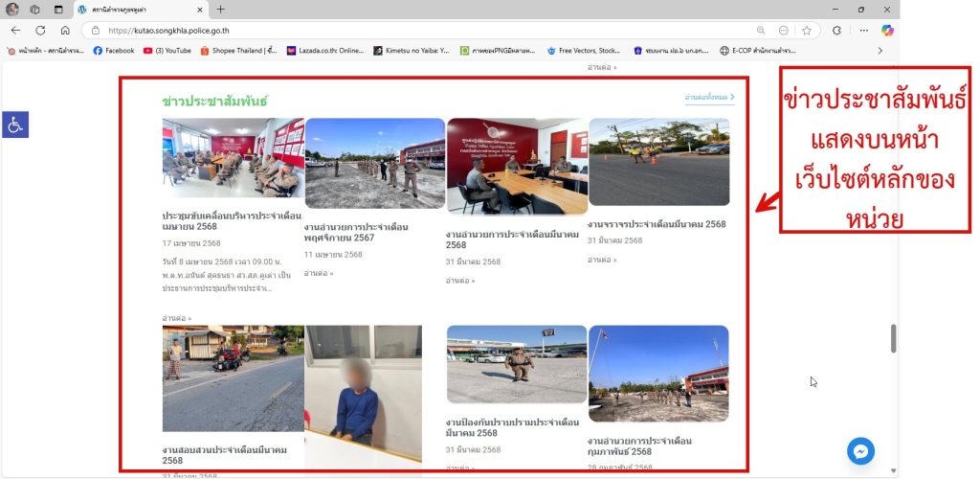
Task: Open browser settings three-dots menu
Action: tap(861, 30)
